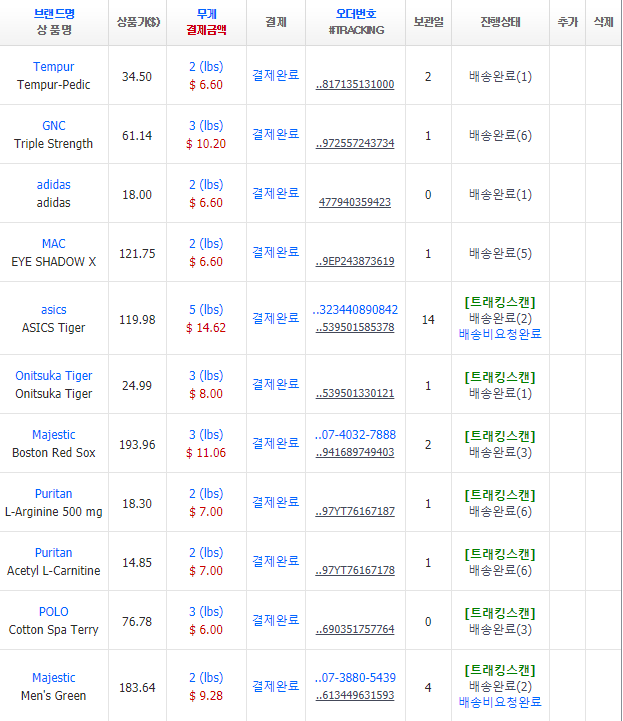Click [트래킹스캔] in the Men's Green row
This screenshot has height=721, width=623.
[x=500, y=670]
